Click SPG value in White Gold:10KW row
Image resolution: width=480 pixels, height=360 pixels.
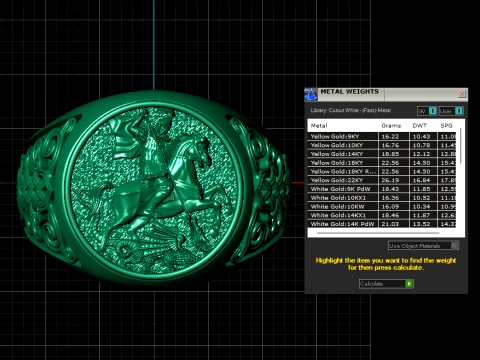[x=448, y=206]
